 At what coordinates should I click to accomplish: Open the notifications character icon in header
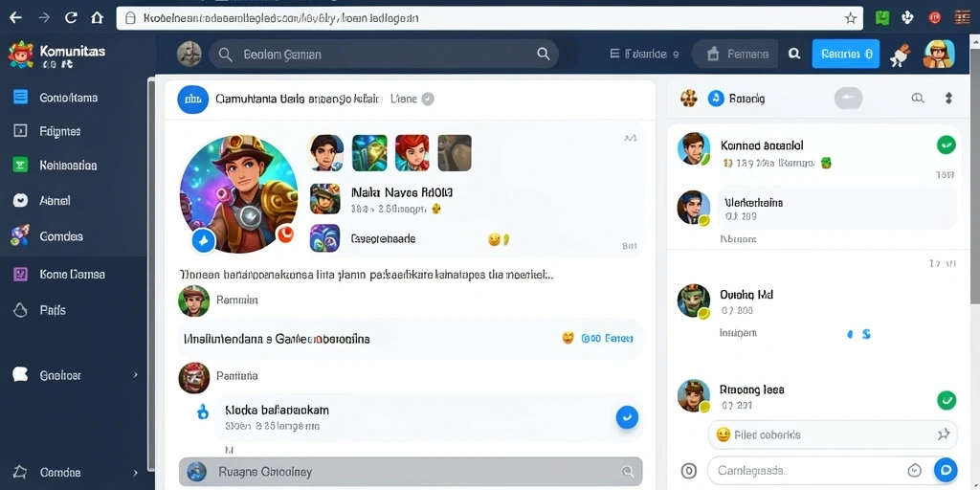pos(900,55)
